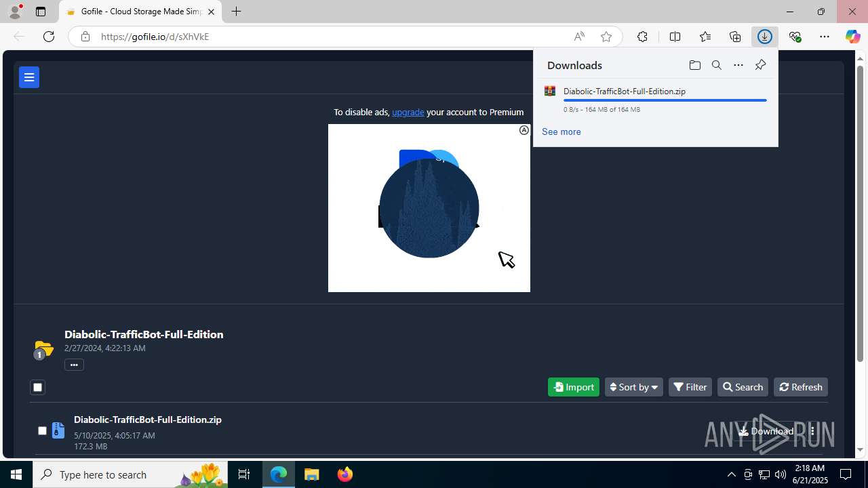The image size is (868, 488).
Task: Toggle the Downloads toolbar button
Action: pos(765,37)
